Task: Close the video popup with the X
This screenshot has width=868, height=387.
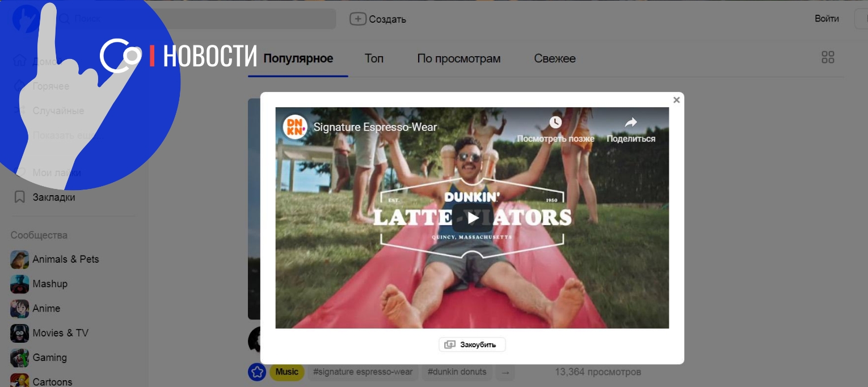Action: click(x=676, y=100)
